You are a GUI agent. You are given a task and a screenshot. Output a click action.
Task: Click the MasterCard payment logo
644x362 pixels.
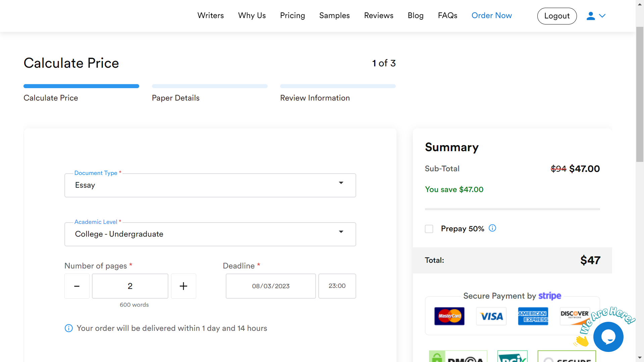click(x=449, y=316)
